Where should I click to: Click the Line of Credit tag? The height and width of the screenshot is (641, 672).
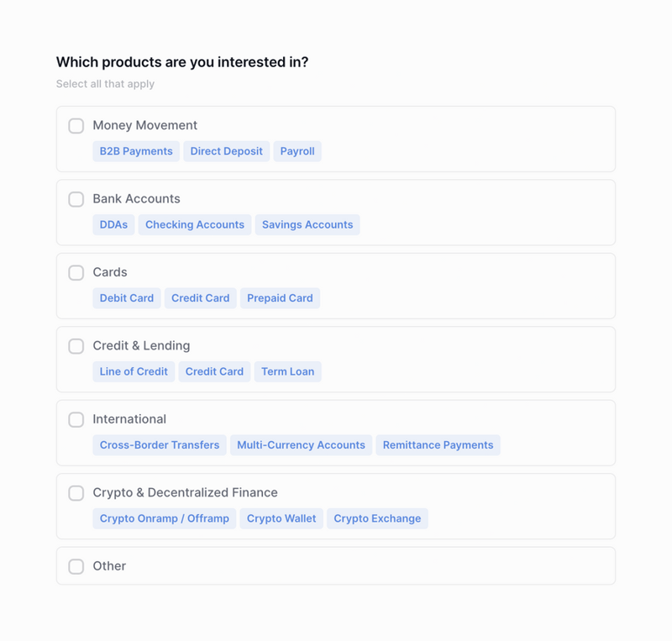[x=134, y=371]
